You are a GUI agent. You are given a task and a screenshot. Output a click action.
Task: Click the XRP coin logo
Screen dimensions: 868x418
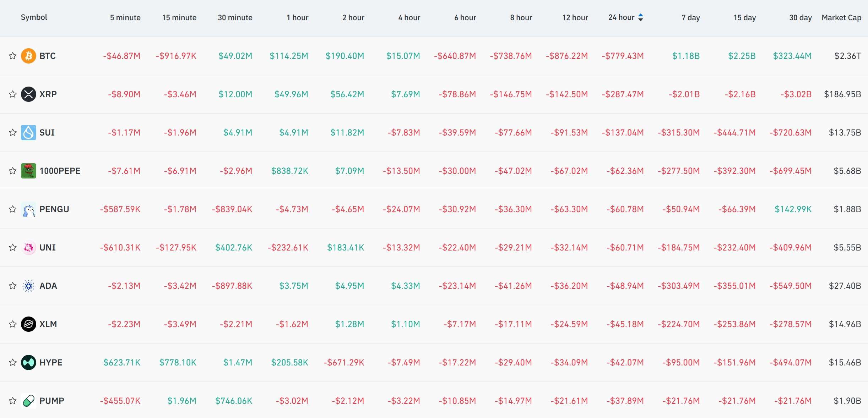28,94
